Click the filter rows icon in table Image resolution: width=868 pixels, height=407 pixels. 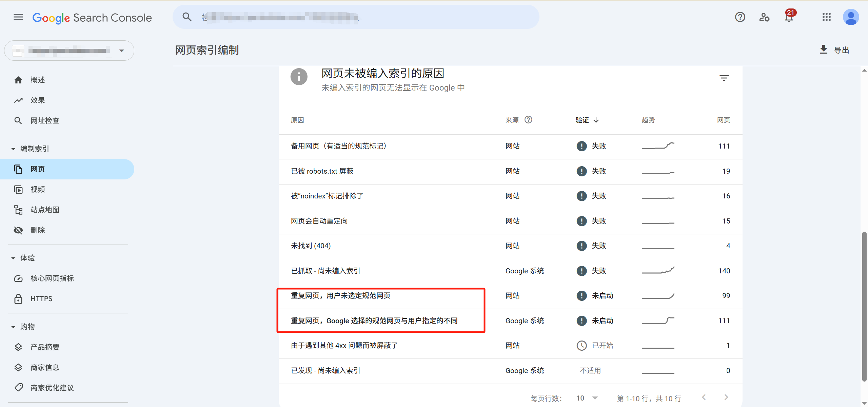pos(724,78)
